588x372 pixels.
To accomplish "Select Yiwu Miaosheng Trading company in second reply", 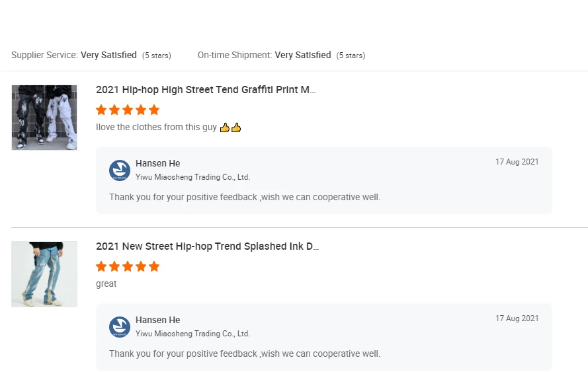I will [192, 334].
